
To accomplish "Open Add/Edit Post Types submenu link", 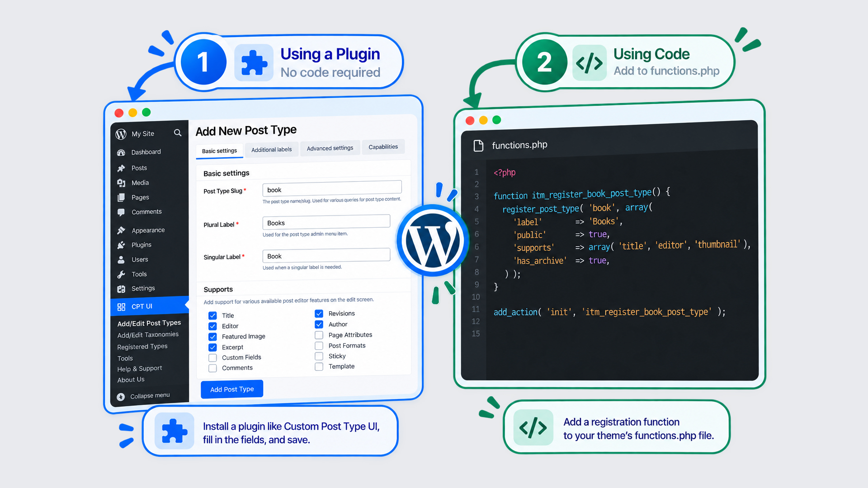I will 149,323.
